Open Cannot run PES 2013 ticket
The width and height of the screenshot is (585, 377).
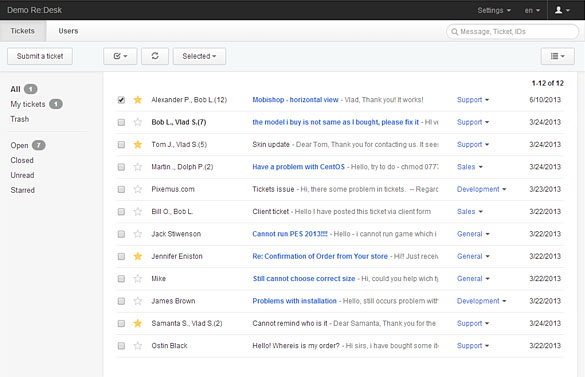(290, 234)
